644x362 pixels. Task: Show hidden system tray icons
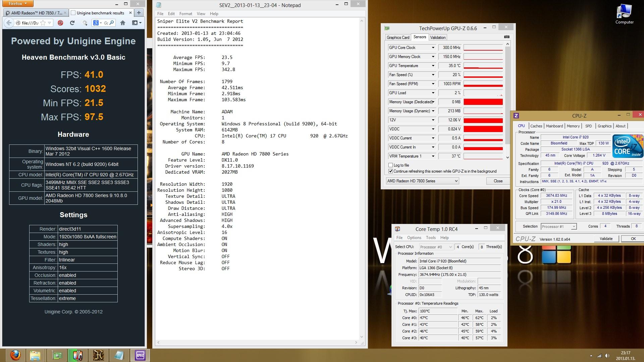pyautogui.click(x=591, y=356)
